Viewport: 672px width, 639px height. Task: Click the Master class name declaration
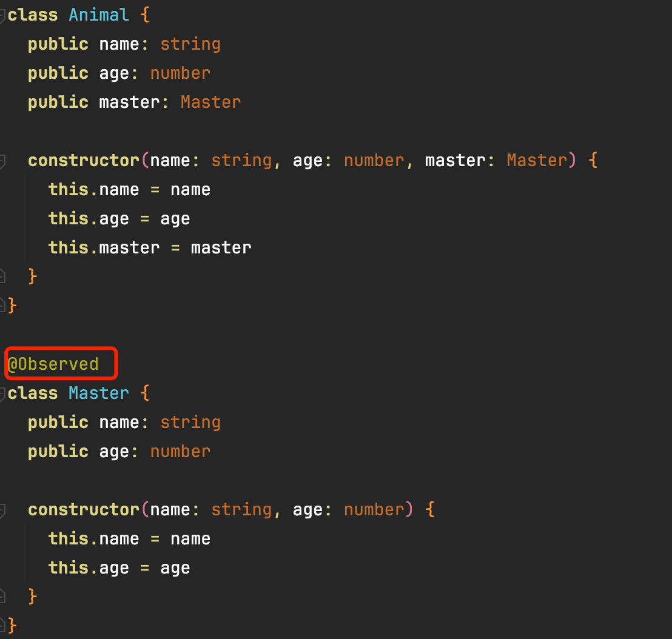pyautogui.click(x=99, y=393)
